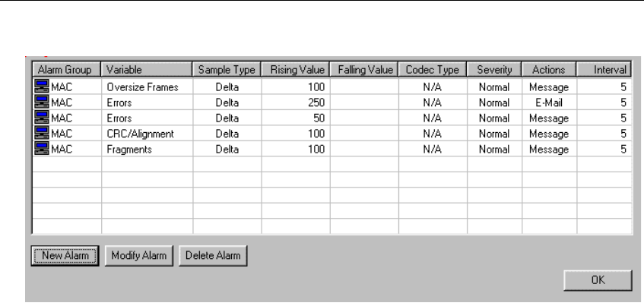Viewport: 644px width, 306px height.
Task: Click the MAC icon in Fragments row
Action: tap(41, 150)
